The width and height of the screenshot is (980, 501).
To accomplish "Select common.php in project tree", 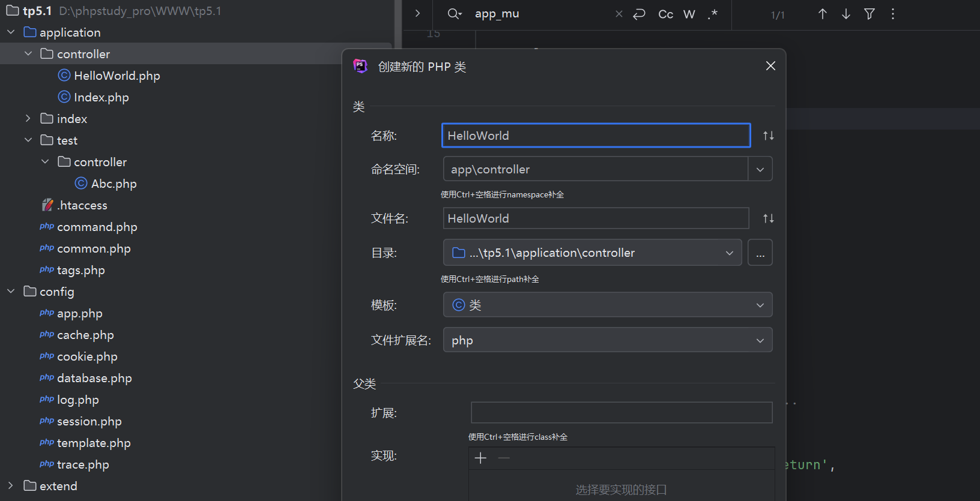I will point(94,248).
